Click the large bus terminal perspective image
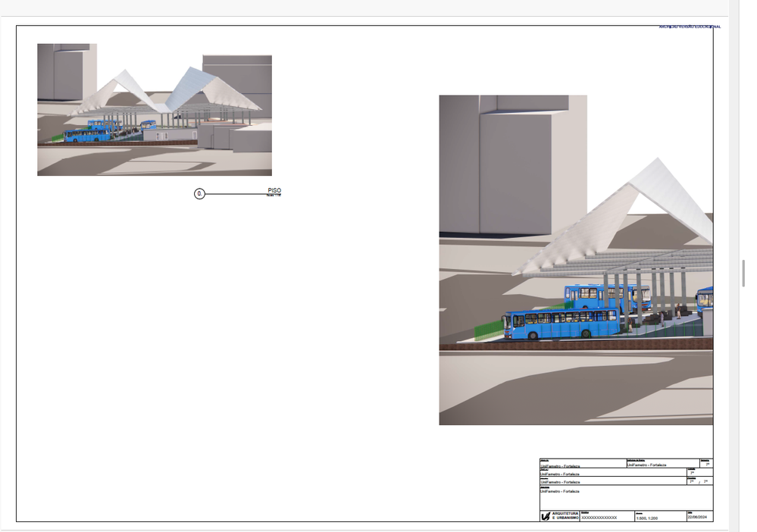 point(576,260)
